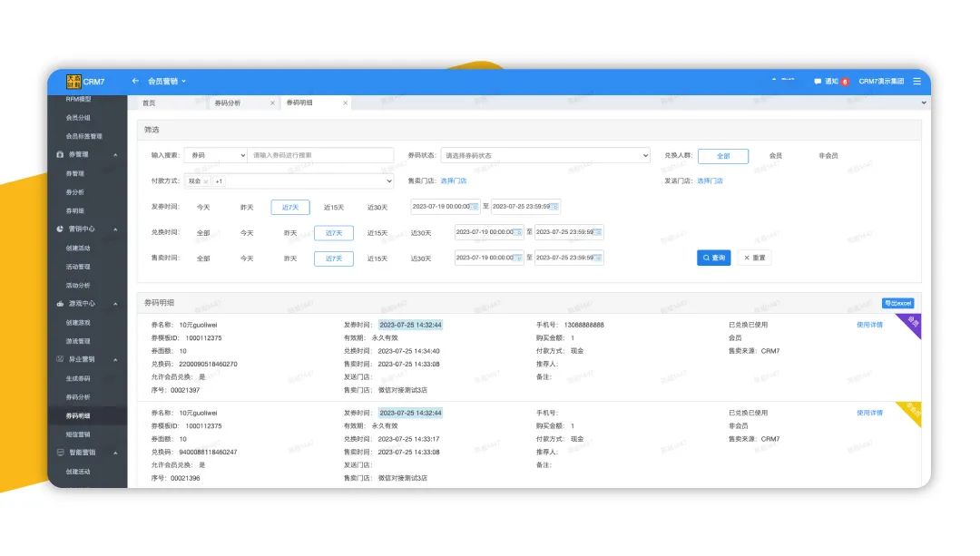This screenshot has width=980, height=556.
Task: Select 非会员 for 兑换人群
Action: (x=828, y=156)
